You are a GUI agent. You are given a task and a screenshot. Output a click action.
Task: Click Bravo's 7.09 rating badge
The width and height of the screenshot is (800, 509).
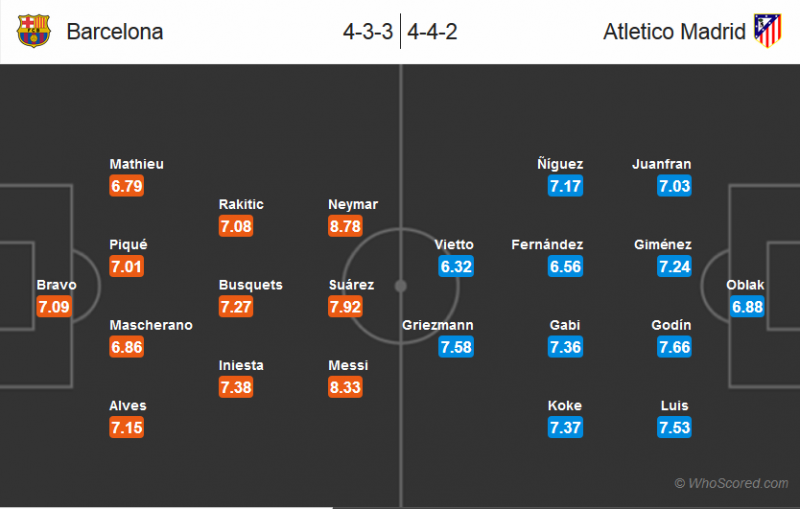coord(54,307)
